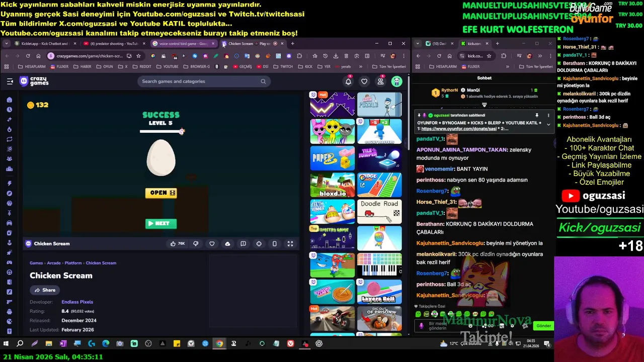Open the pinned message three-dot menu
Image resolution: width=644 pixels, height=362 pixels.
[x=548, y=116]
